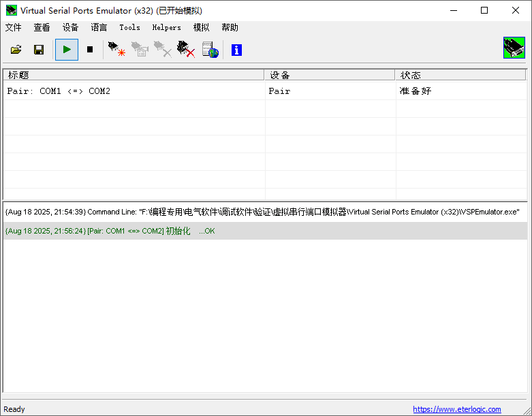The width and height of the screenshot is (532, 416).
Task: Click the blue About info icon
Action: coord(236,50)
